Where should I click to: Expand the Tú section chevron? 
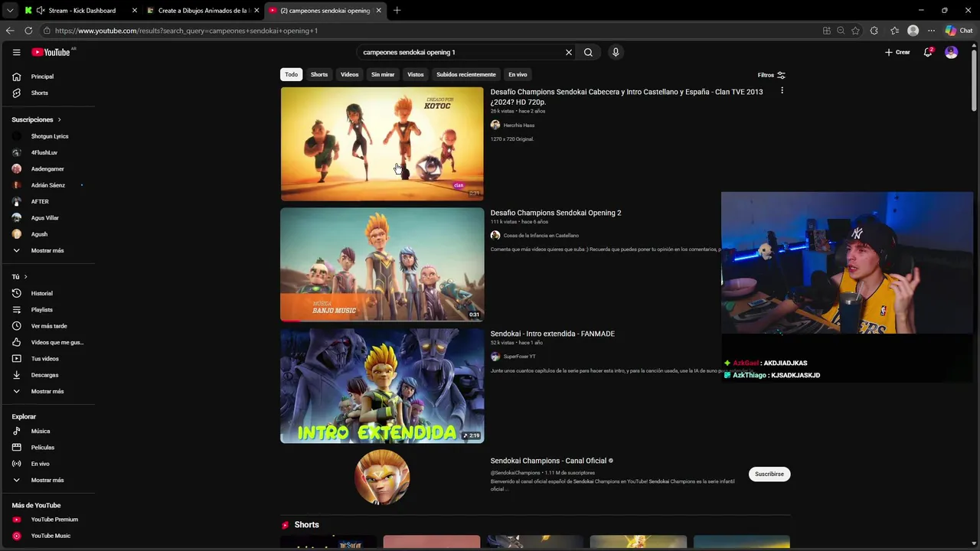click(25, 276)
